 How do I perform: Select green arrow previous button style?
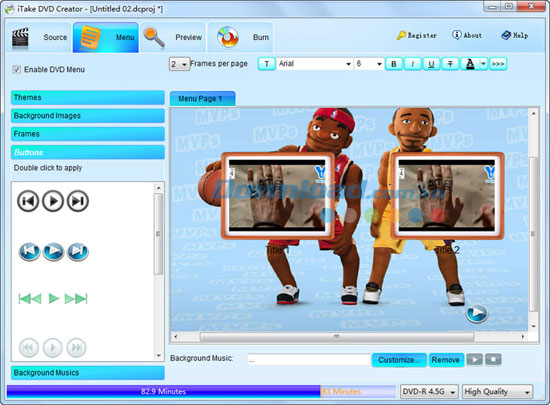pyautogui.click(x=30, y=299)
